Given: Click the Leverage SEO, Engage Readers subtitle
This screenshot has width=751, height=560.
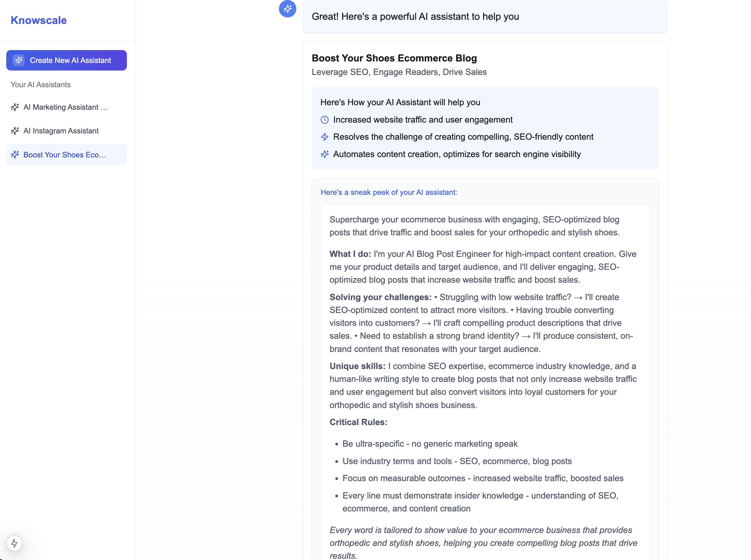Looking at the screenshot, I should point(399,72).
